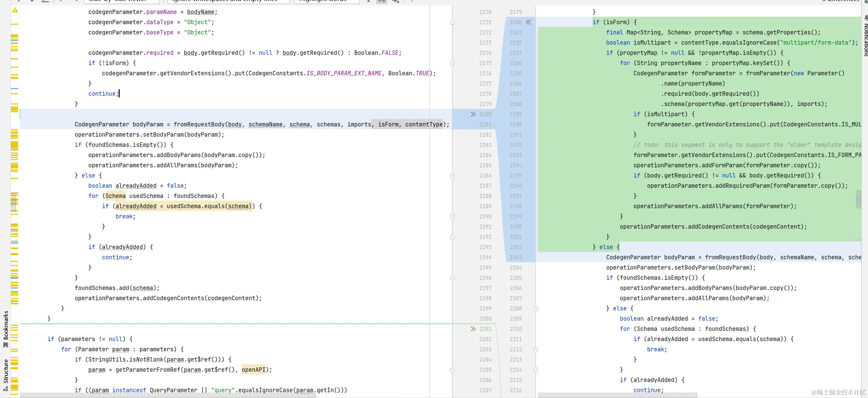
Task: Collapse the 'if (!isForm)' block fold marker
Action: click(x=452, y=63)
